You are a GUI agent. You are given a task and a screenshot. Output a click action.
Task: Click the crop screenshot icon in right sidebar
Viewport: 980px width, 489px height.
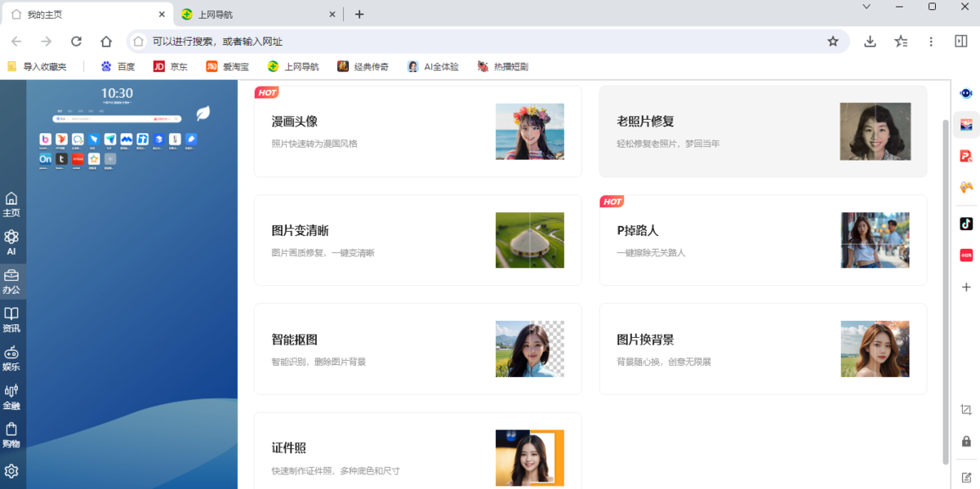[966, 410]
